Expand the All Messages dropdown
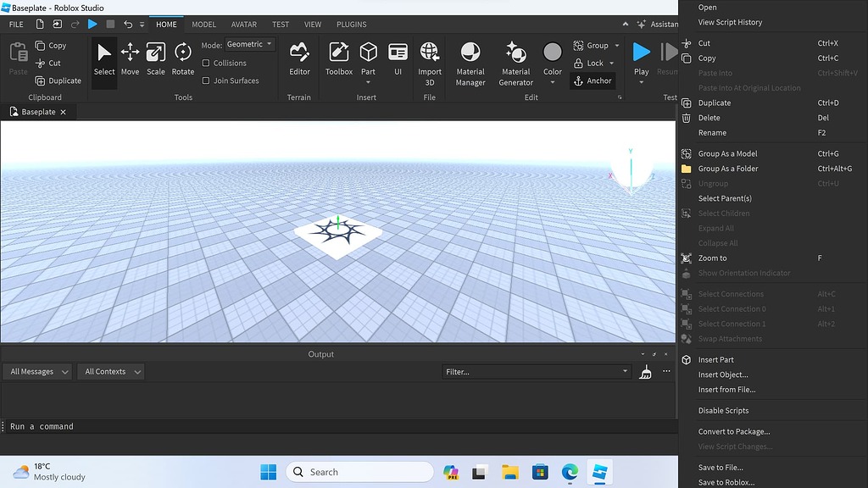This screenshot has width=868, height=488. (x=37, y=372)
